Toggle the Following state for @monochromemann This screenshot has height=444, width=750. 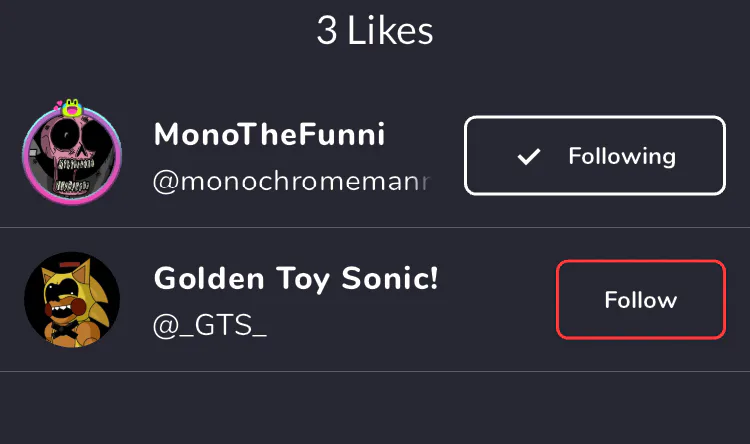(594, 156)
